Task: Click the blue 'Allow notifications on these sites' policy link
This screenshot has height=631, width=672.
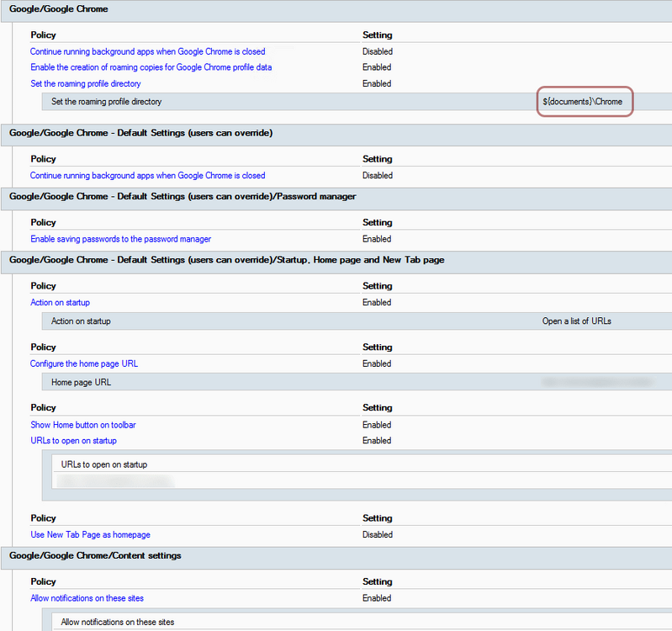Action: click(87, 598)
